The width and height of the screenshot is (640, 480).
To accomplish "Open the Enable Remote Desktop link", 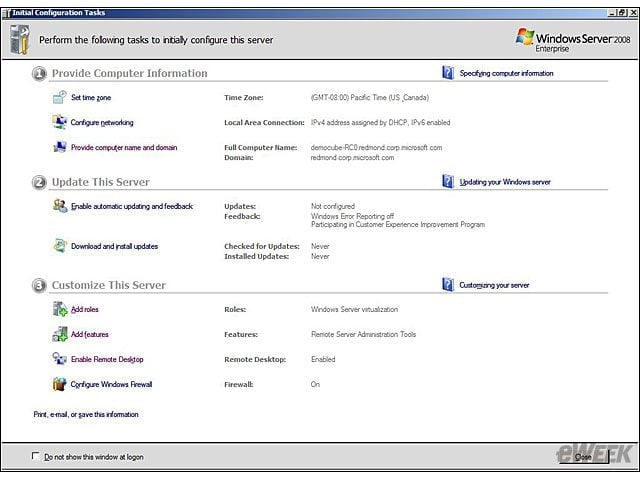I will point(107,359).
